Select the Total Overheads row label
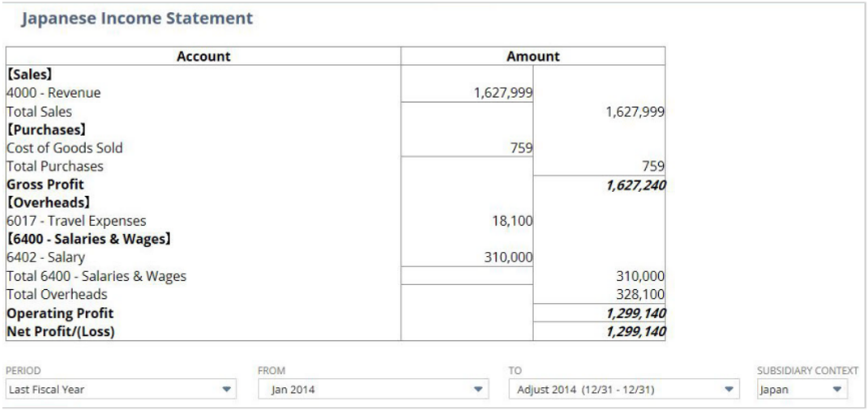Screen dimensions: 868x413 (x=57, y=295)
